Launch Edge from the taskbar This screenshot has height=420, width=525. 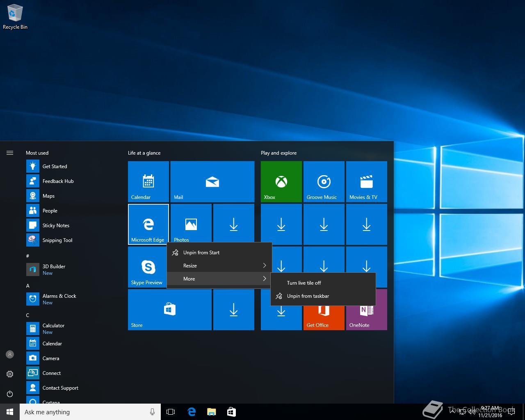[x=191, y=412]
